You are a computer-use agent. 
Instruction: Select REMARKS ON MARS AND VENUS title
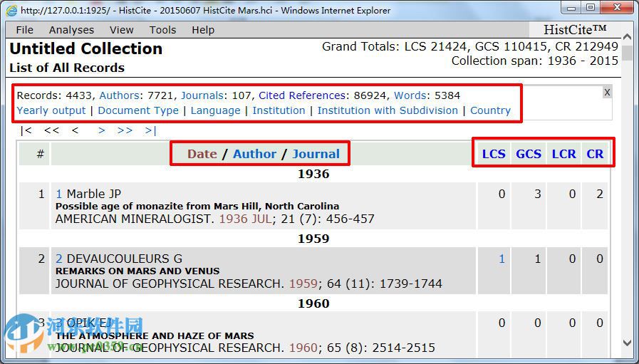(x=137, y=271)
